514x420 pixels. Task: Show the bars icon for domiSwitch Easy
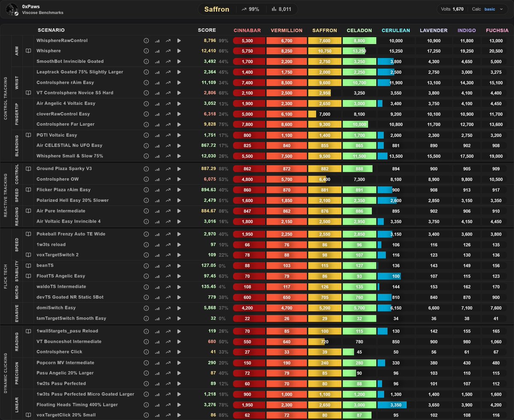(157, 308)
